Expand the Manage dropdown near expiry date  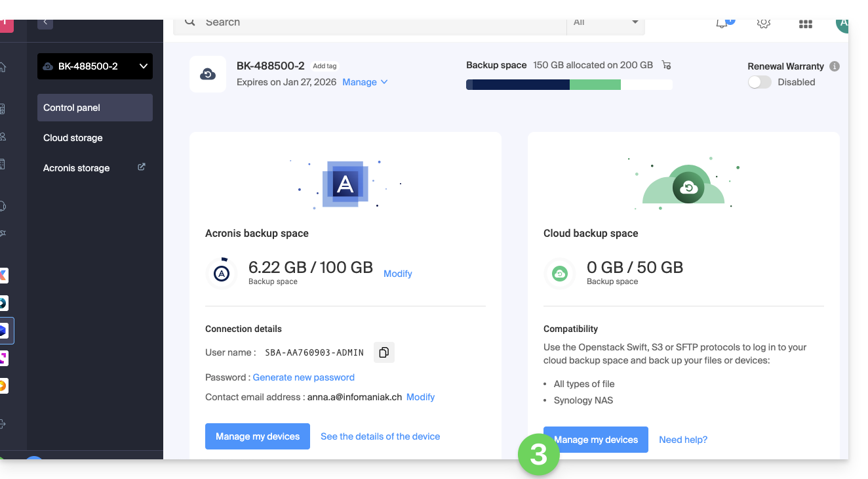[365, 82]
